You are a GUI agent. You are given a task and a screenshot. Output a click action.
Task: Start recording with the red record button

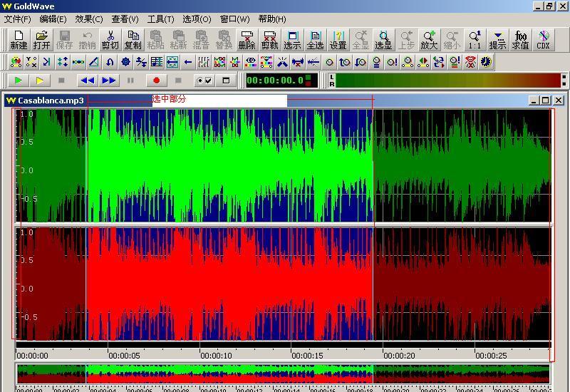(x=157, y=81)
